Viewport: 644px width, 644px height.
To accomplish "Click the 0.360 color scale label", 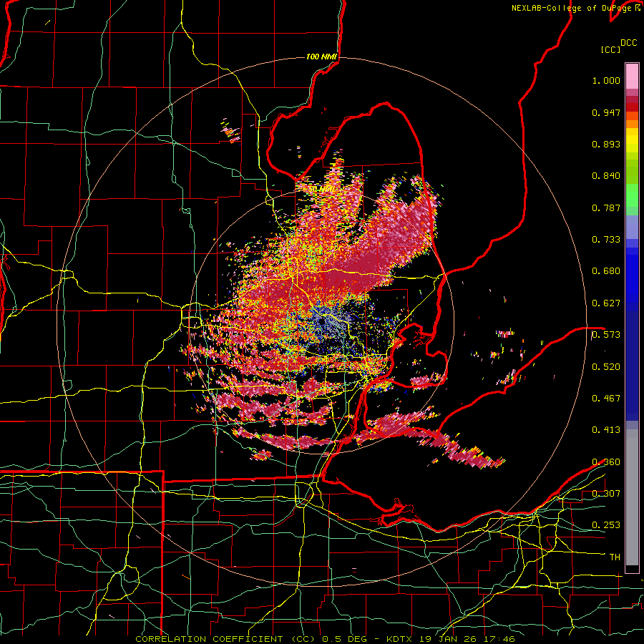I will tap(606, 462).
